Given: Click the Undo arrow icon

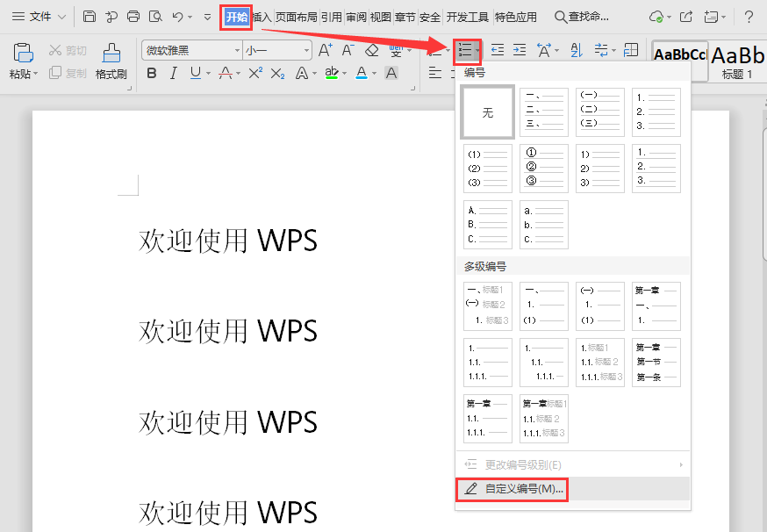Looking at the screenshot, I should [x=177, y=17].
